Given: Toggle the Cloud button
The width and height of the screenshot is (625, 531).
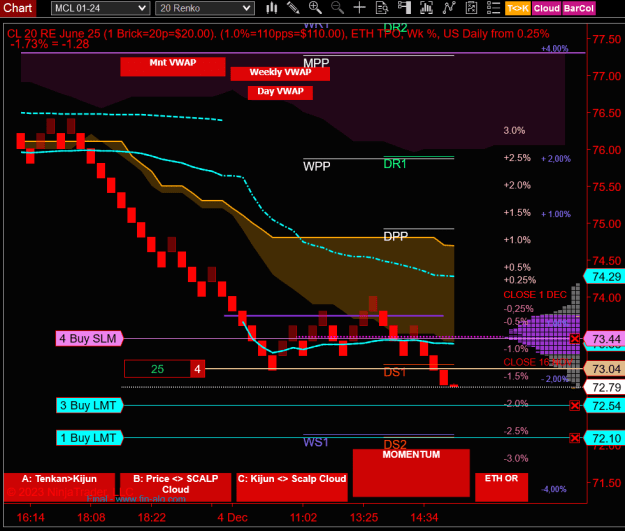Looking at the screenshot, I should click(546, 8).
